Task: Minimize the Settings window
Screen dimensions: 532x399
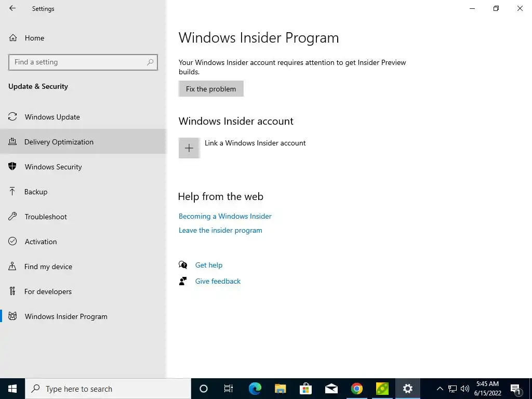Action: tap(472, 8)
